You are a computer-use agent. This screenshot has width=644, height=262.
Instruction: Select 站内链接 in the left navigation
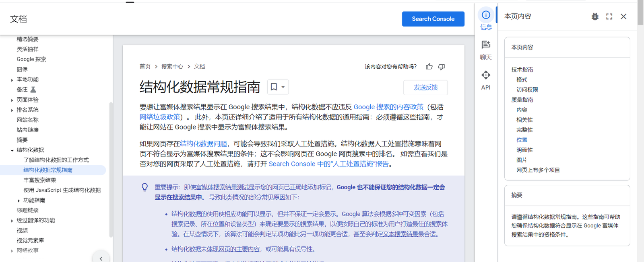pos(28,130)
